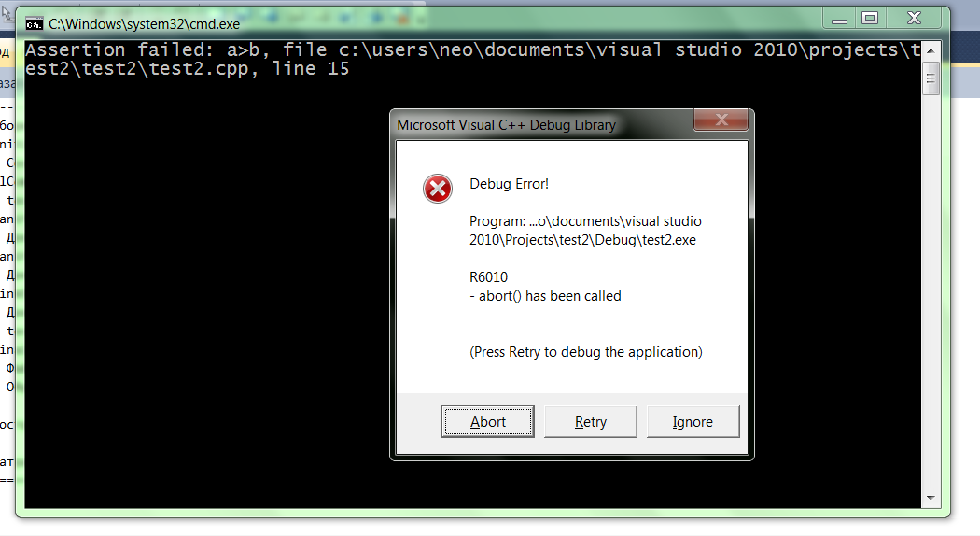Click the Program path text in dialog
The image size is (980, 536).
585,230
